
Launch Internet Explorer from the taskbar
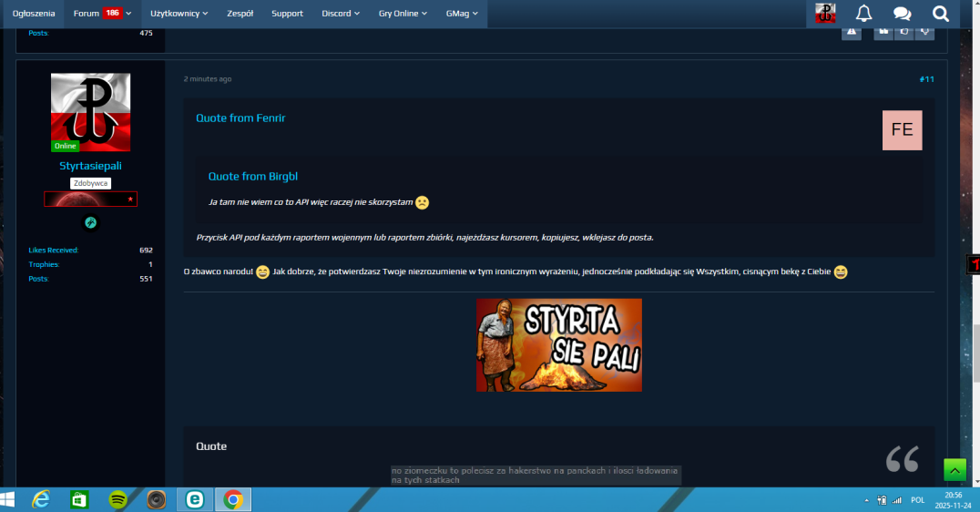click(41, 499)
